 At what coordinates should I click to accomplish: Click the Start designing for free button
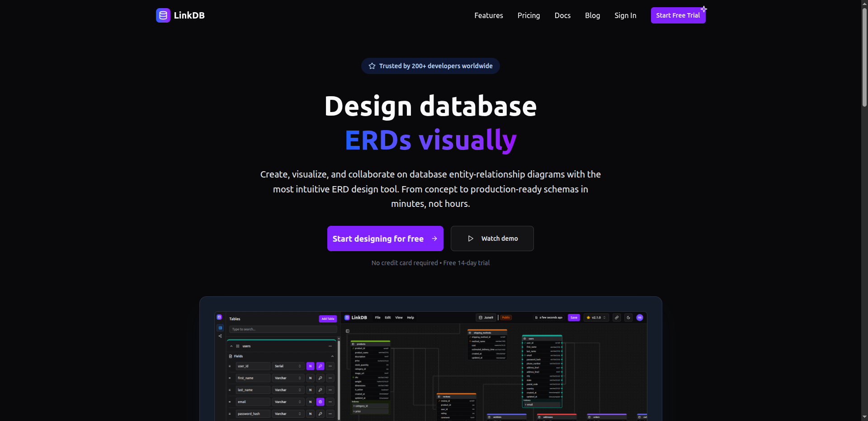pyautogui.click(x=385, y=239)
